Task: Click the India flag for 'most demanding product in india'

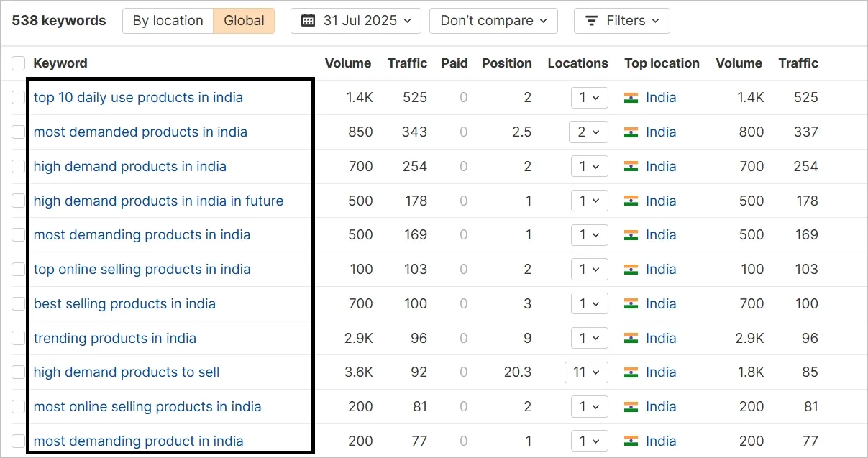Action: [x=631, y=441]
